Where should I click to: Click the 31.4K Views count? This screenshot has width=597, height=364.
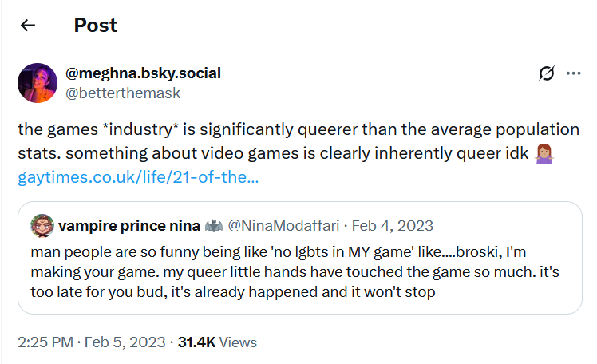coord(217,342)
